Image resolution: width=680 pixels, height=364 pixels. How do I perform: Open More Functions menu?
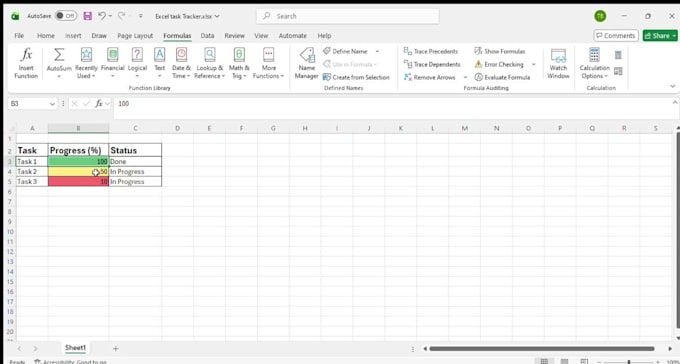(268, 63)
